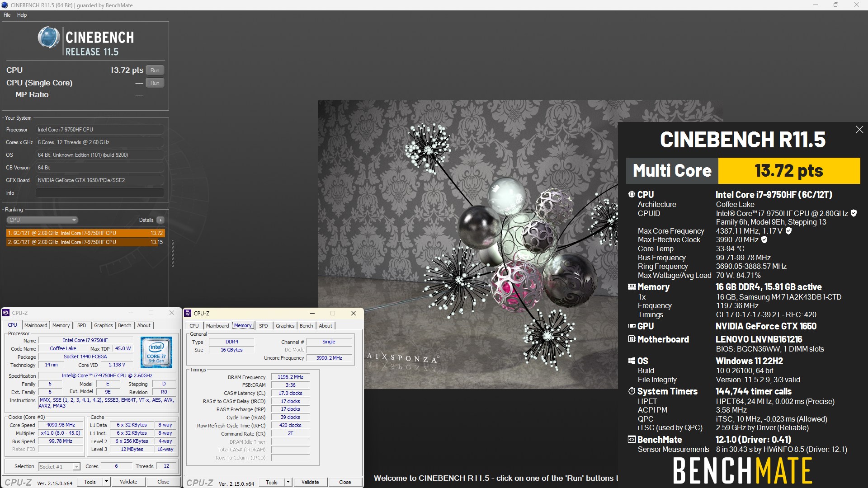868x488 pixels.
Task: Click Max Core Frequency shield icon
Action: [x=788, y=231]
